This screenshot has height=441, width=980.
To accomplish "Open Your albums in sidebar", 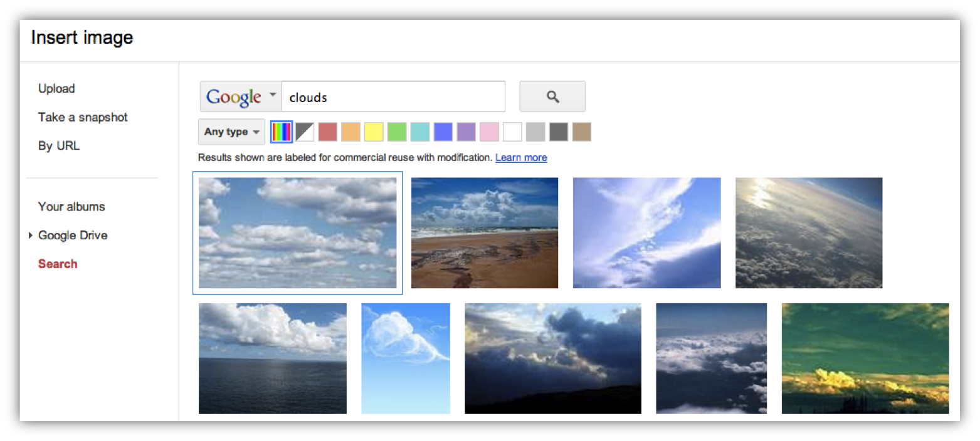I will 71,207.
